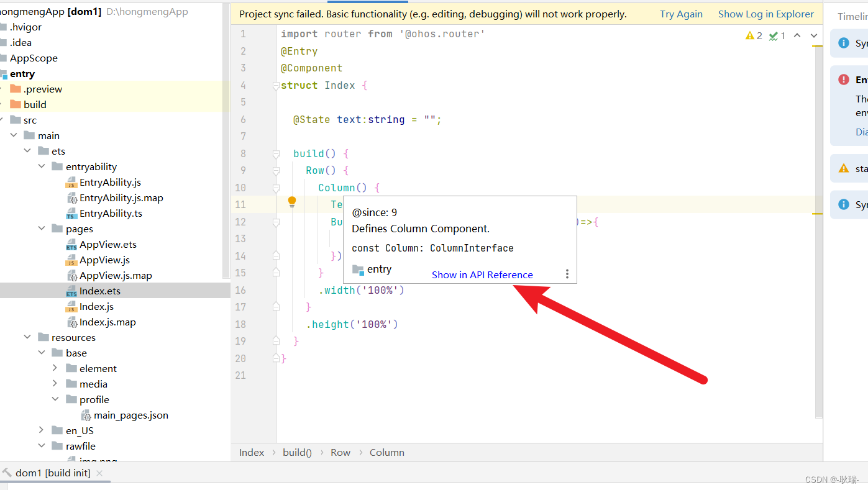The height and width of the screenshot is (490, 868).
Task: Click the yellow warning icon in notifications panel
Action: pos(843,168)
